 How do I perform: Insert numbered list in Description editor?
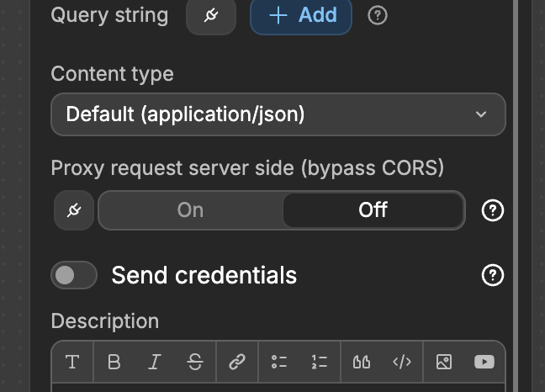click(x=320, y=362)
